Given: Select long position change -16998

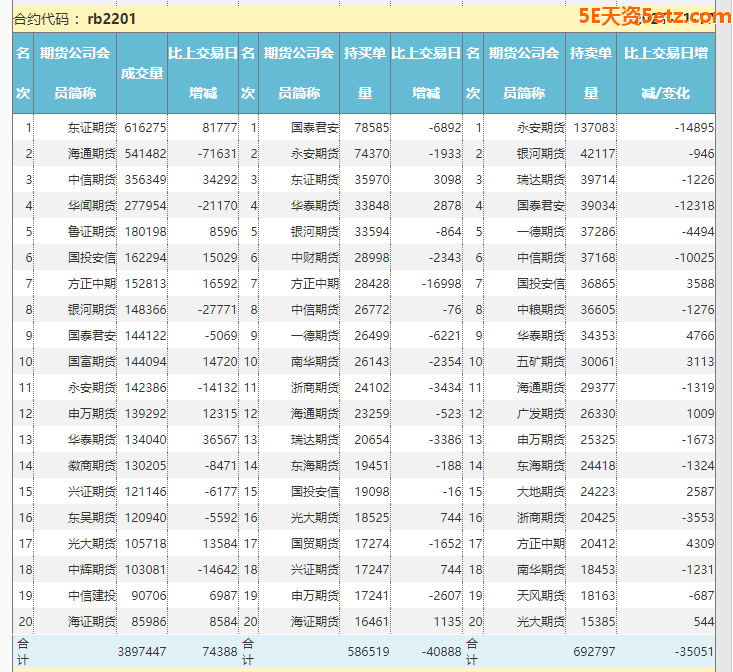Looking at the screenshot, I should click(x=442, y=284).
